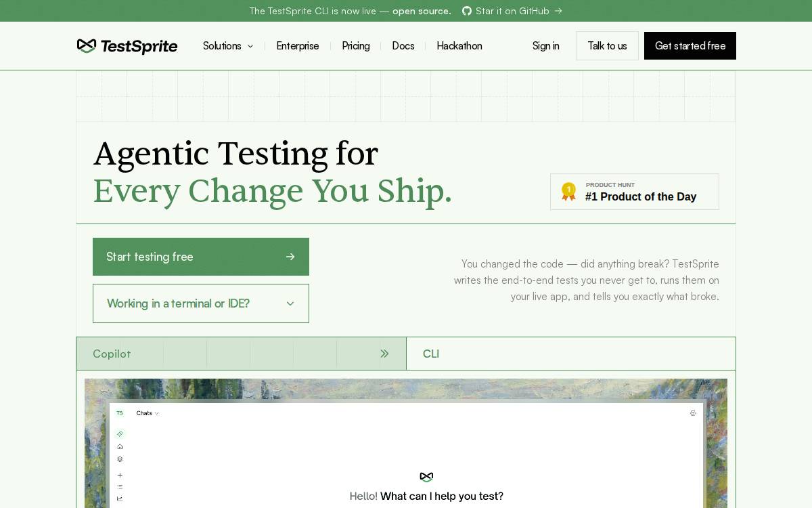Click the layers icon in preview sidebar
812x508 pixels.
(x=120, y=459)
